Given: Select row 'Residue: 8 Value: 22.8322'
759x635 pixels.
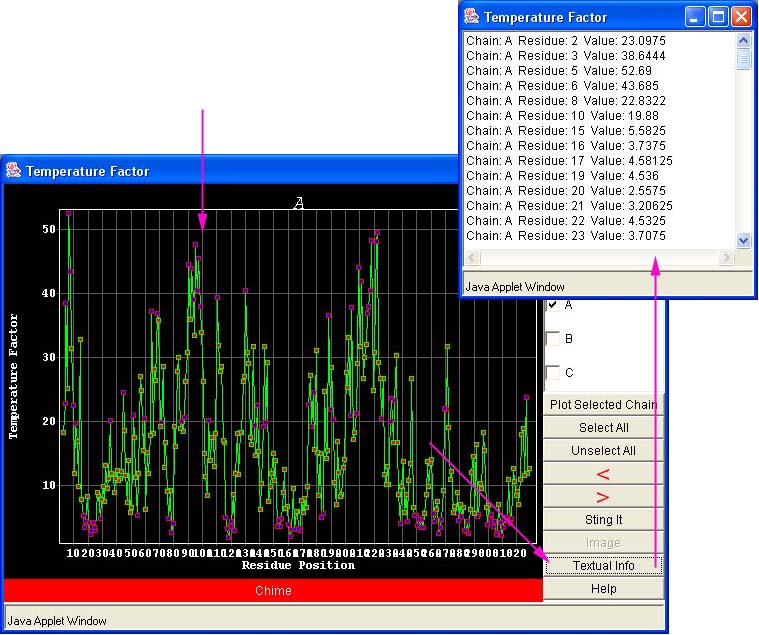Looking at the screenshot, I should [x=566, y=101].
